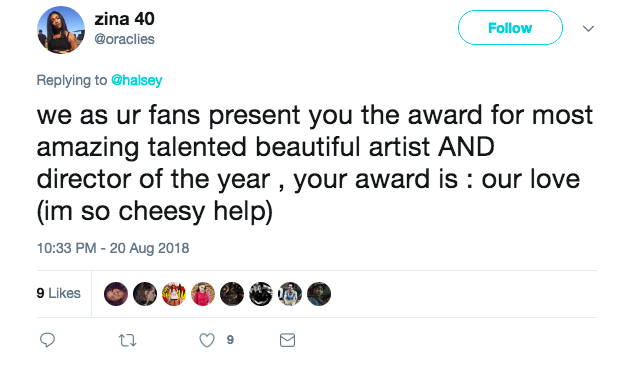Click the reply speech bubble icon
The height and width of the screenshot is (374, 634).
(47, 340)
